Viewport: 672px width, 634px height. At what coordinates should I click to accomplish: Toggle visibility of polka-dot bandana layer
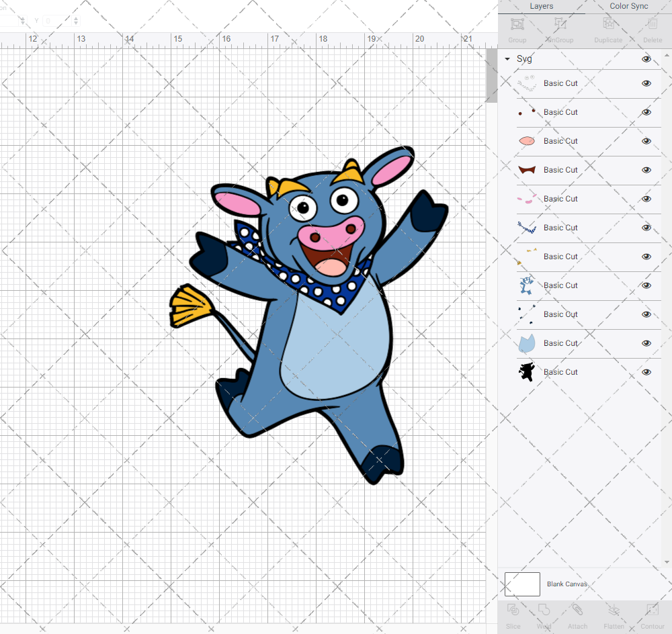[646, 228]
